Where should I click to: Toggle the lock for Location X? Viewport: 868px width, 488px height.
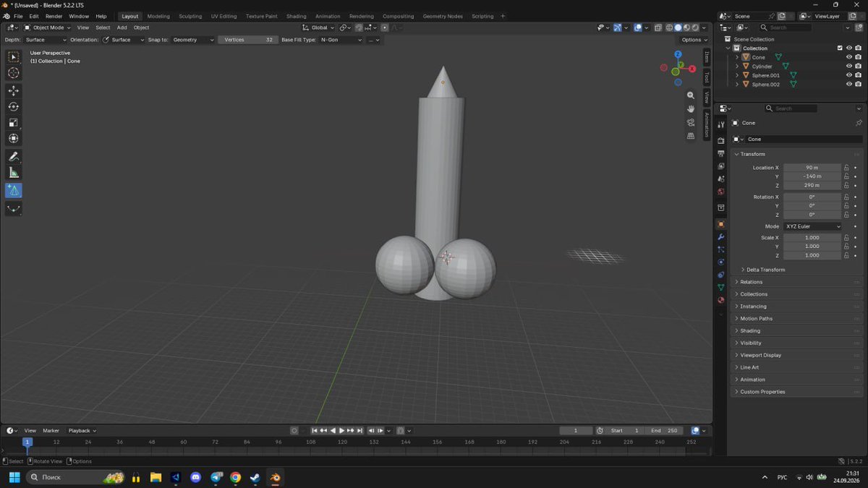pyautogui.click(x=846, y=168)
